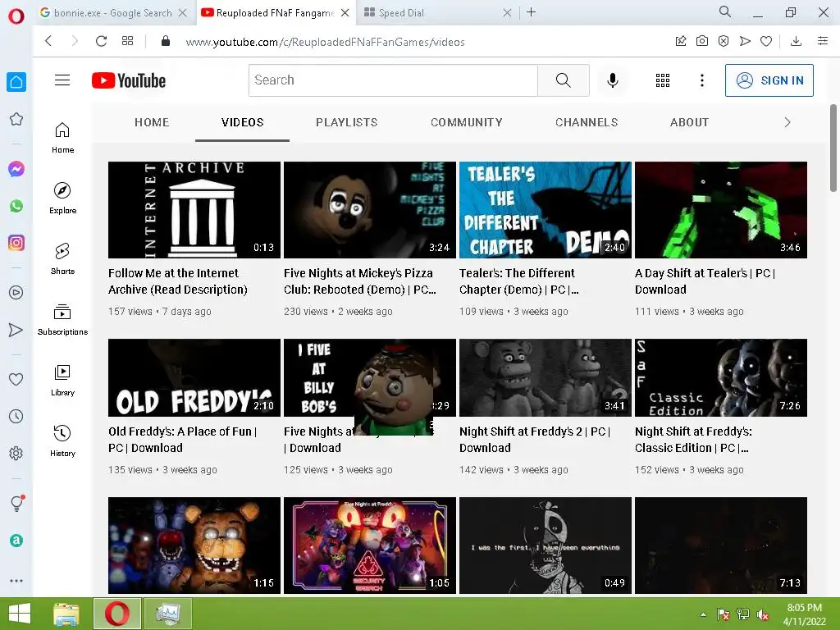Take snapshot with camera icon
The image size is (840, 630).
pos(702,41)
